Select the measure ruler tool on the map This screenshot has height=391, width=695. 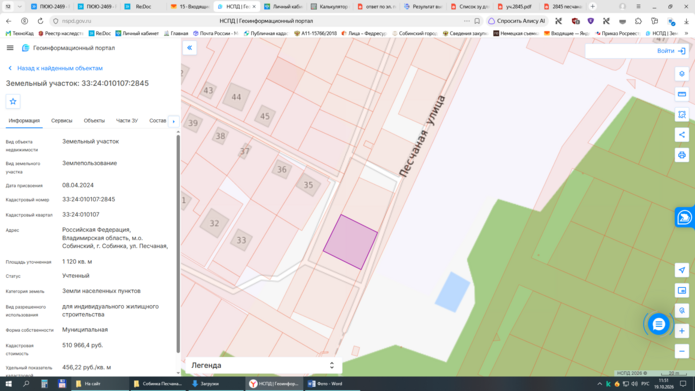click(x=682, y=94)
